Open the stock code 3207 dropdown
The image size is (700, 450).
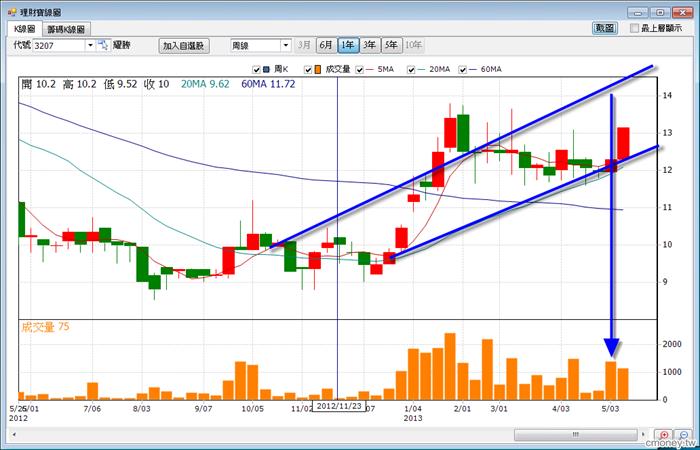[x=89, y=45]
